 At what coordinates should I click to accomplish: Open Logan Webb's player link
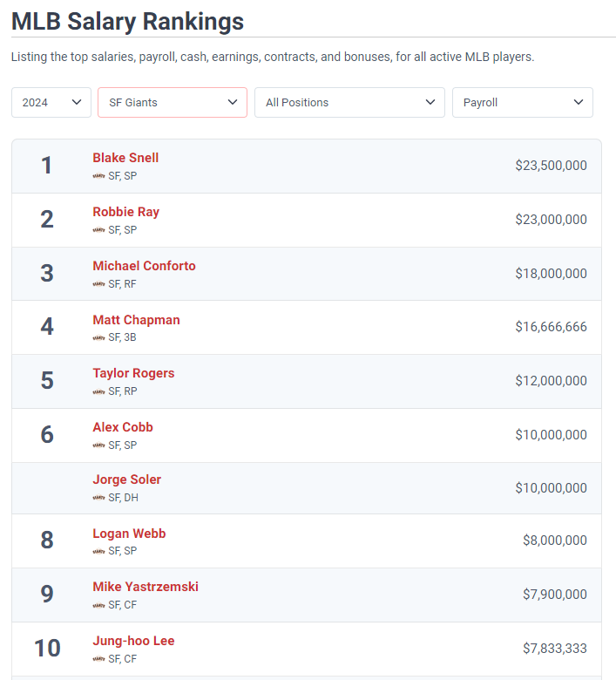pos(129,534)
